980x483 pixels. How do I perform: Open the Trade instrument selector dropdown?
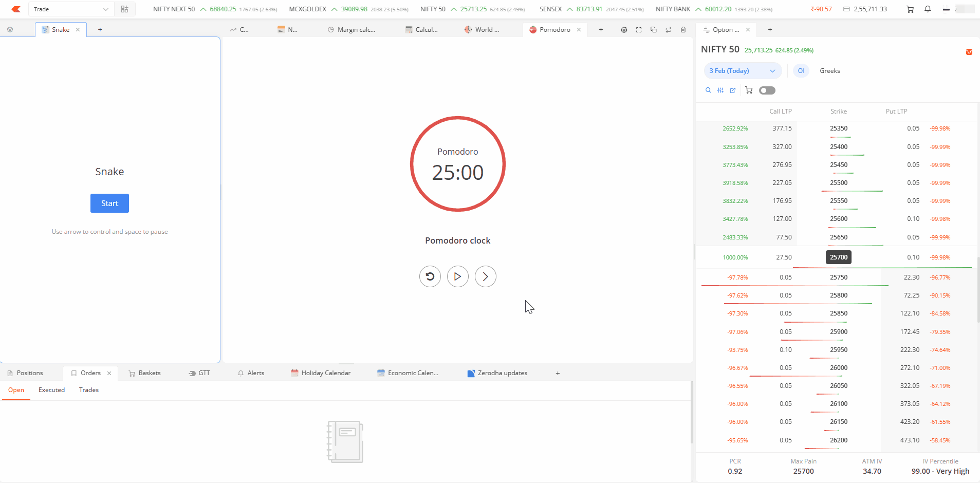[71, 9]
